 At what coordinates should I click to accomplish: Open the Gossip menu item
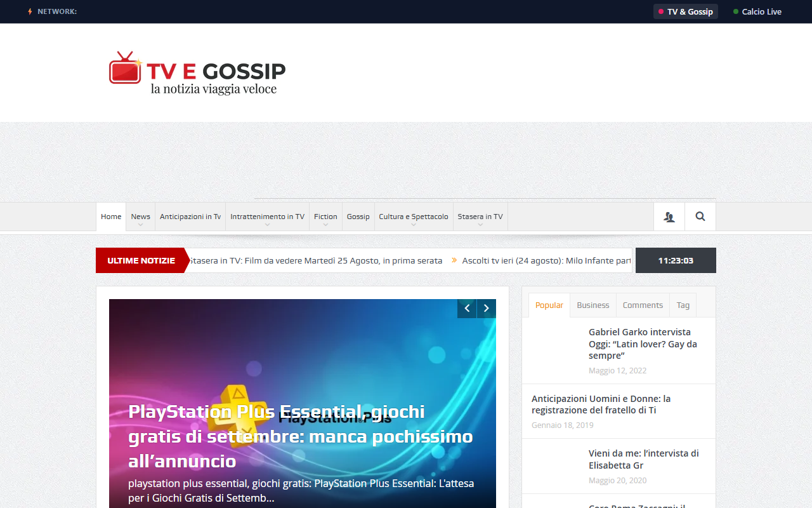[358, 217]
